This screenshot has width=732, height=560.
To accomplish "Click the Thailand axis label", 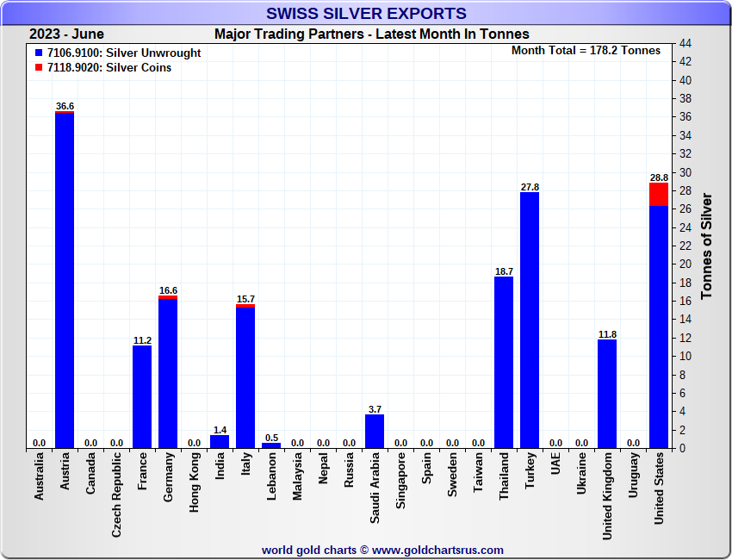I will pos(504,476).
